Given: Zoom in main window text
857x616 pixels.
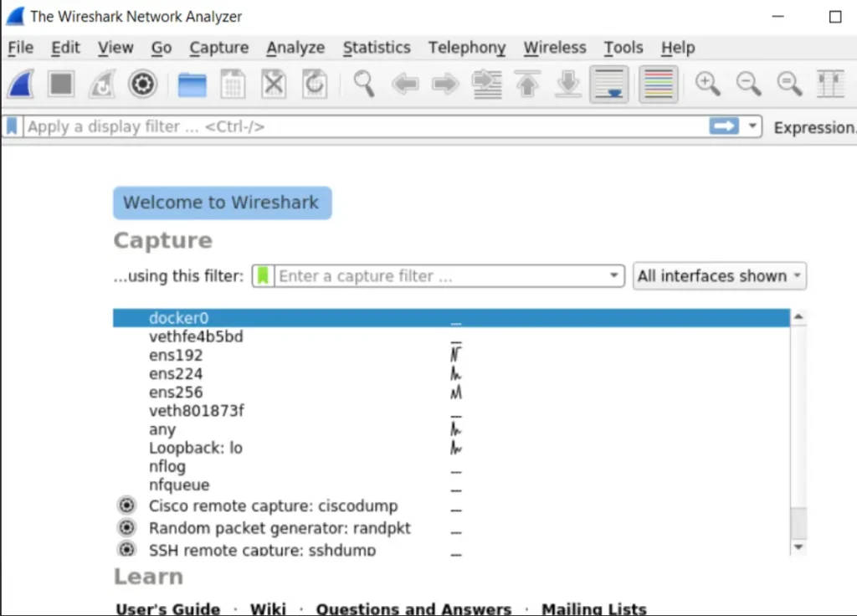Looking at the screenshot, I should click(x=707, y=85).
